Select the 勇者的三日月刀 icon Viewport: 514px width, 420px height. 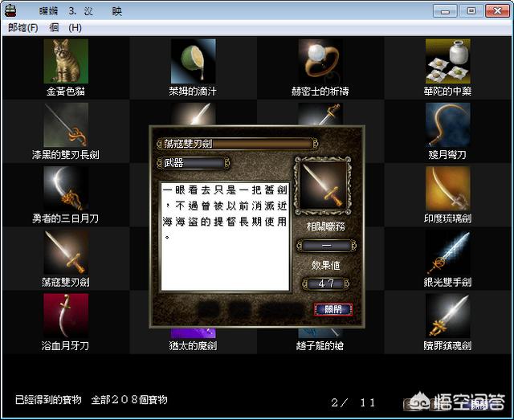click(66, 188)
